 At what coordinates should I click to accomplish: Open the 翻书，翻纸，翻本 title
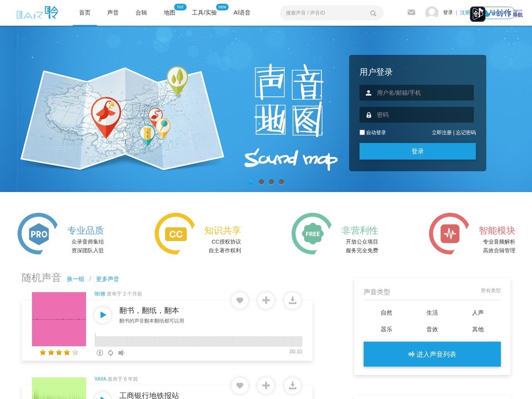(149, 310)
